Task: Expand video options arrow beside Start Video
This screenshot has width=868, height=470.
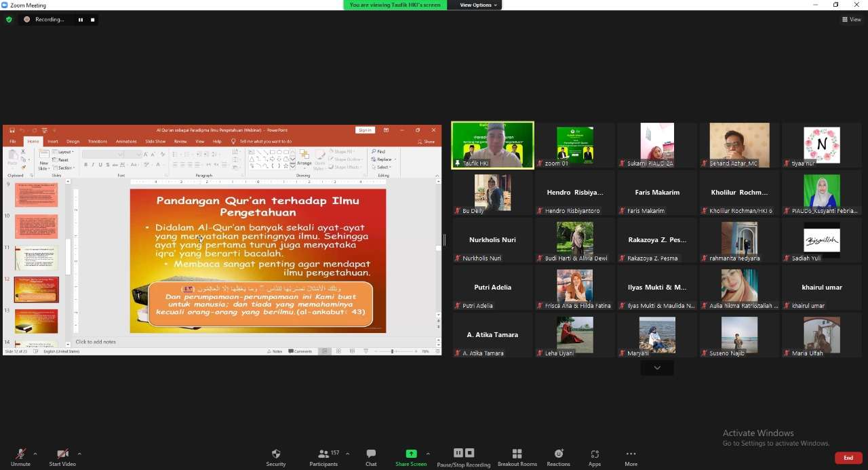Action: click(79, 454)
